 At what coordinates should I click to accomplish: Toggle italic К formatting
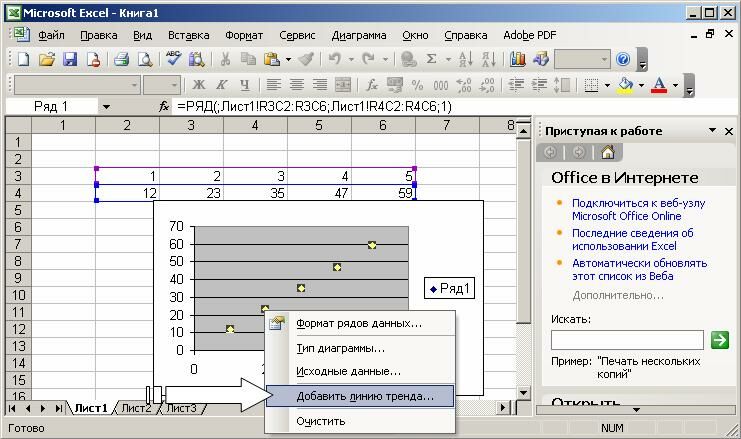tap(222, 85)
